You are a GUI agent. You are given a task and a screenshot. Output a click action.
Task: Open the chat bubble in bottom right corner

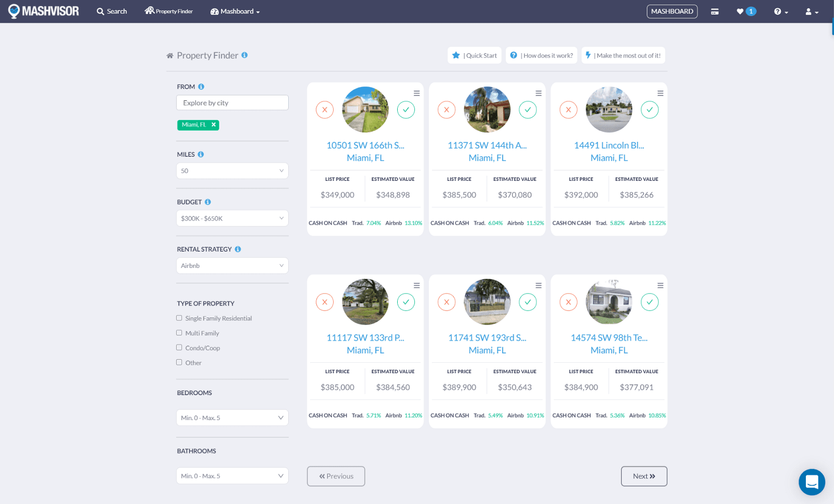[x=812, y=482]
